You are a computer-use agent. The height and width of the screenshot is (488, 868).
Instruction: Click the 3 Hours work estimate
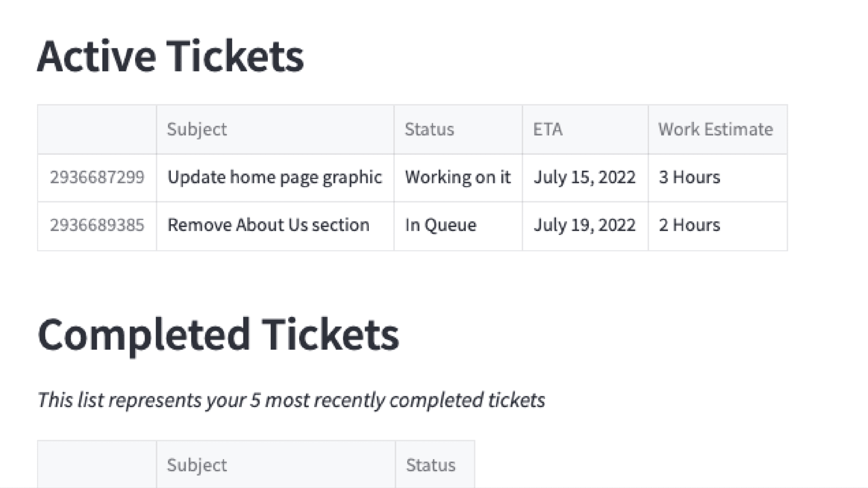[689, 177]
